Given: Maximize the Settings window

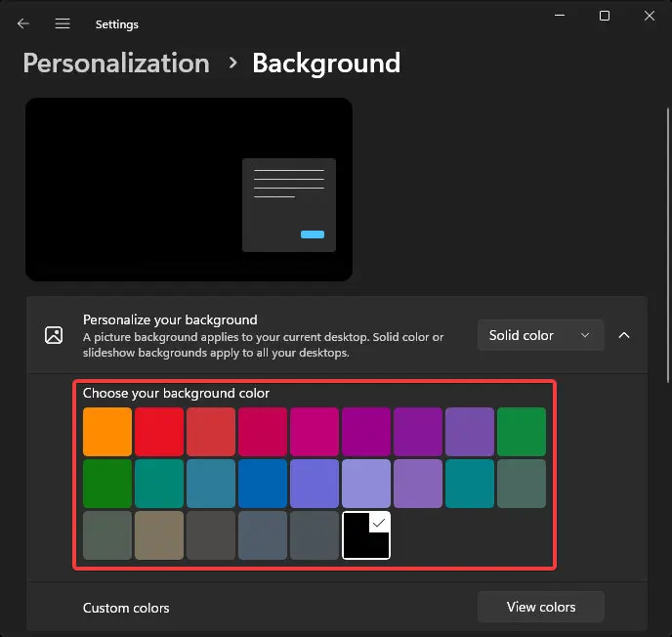Looking at the screenshot, I should [x=605, y=16].
